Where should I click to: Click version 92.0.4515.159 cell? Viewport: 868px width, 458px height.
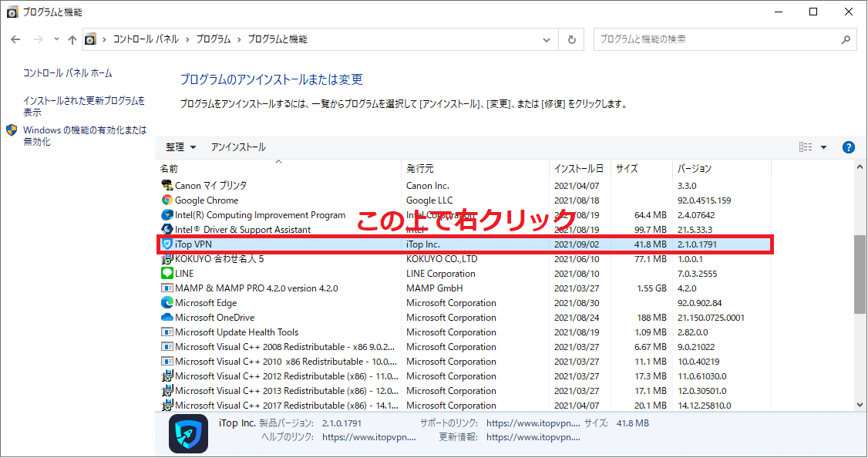(704, 200)
